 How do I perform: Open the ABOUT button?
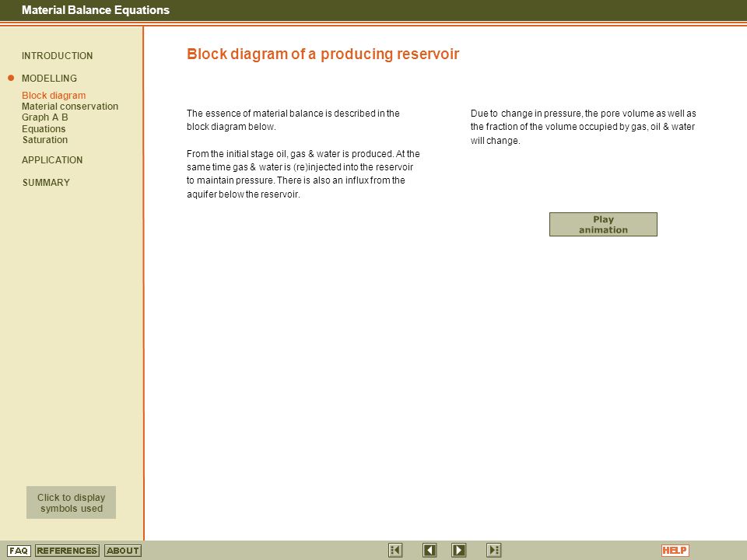pos(123,551)
